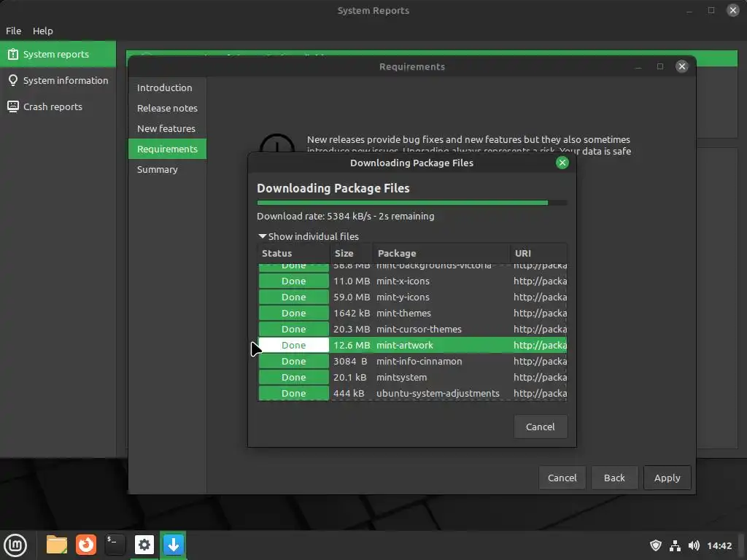747x560 pixels.
Task: Open the File menu
Action: [x=13, y=31]
